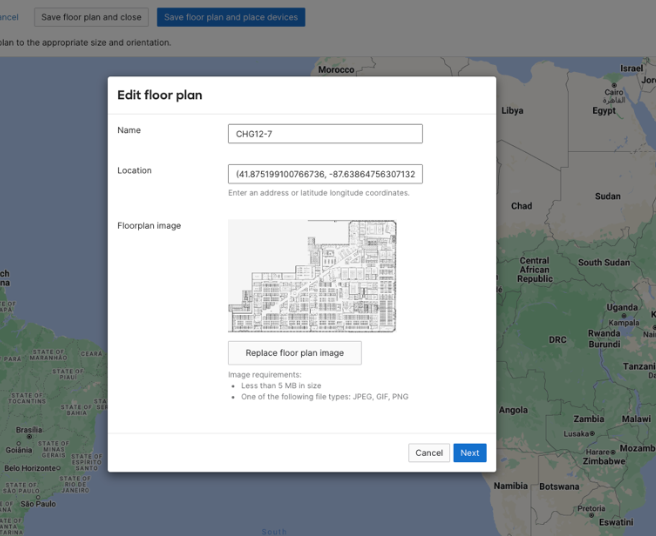656x536 pixels.
Task: Click Egypt label on the map
Action: tap(604, 111)
